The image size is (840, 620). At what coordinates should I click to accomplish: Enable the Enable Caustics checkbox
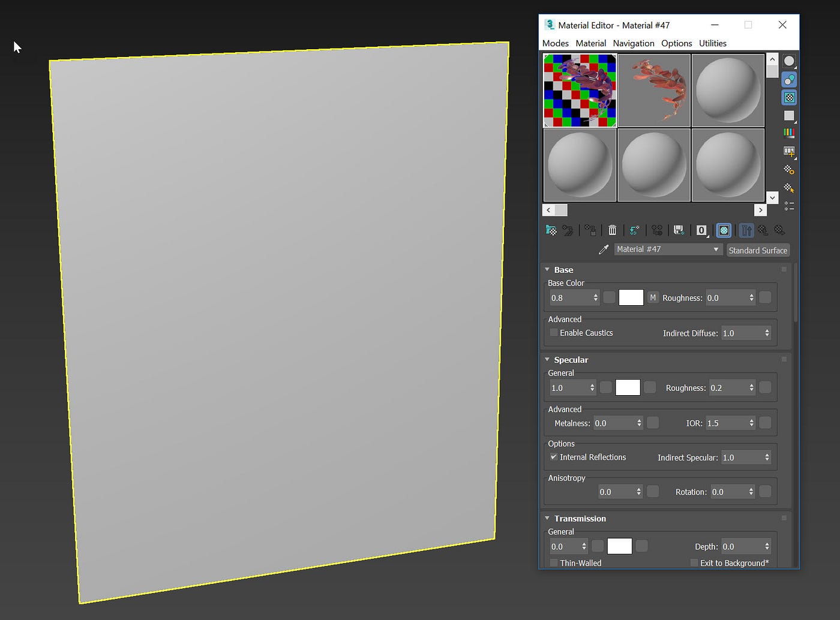click(x=553, y=332)
